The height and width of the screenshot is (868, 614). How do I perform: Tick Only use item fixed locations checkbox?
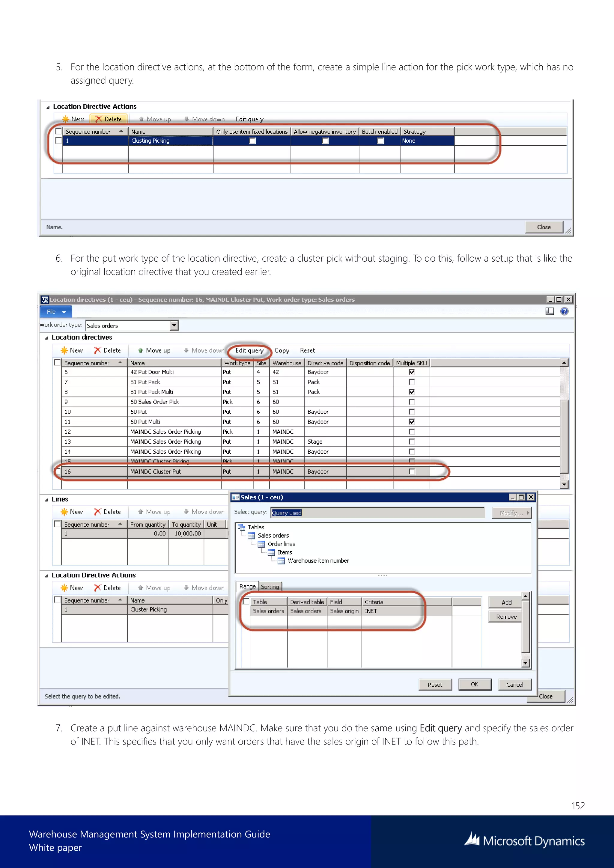click(x=252, y=141)
